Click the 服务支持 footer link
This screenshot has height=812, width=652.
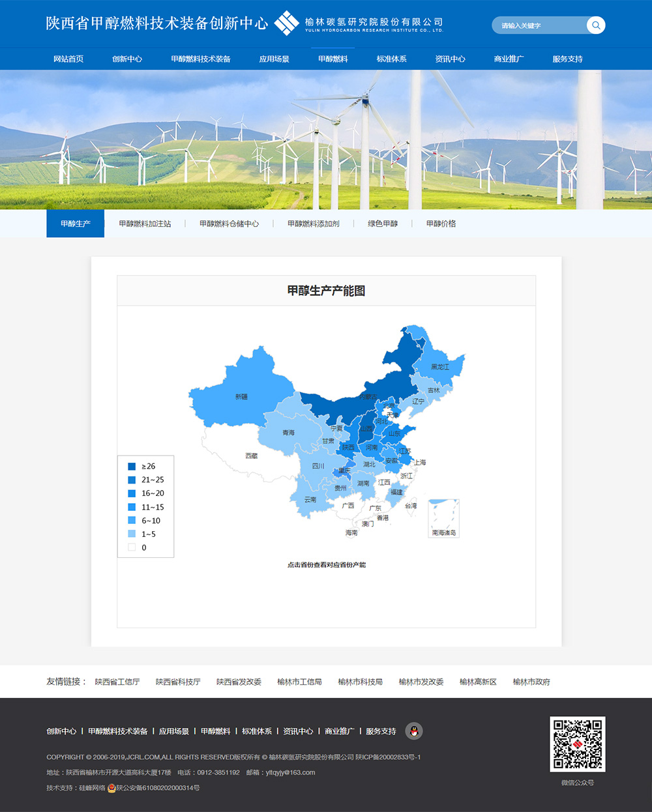coord(381,731)
